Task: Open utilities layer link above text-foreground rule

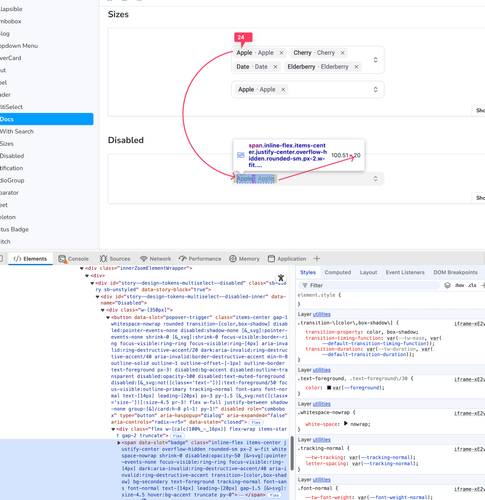Action: click(x=322, y=370)
